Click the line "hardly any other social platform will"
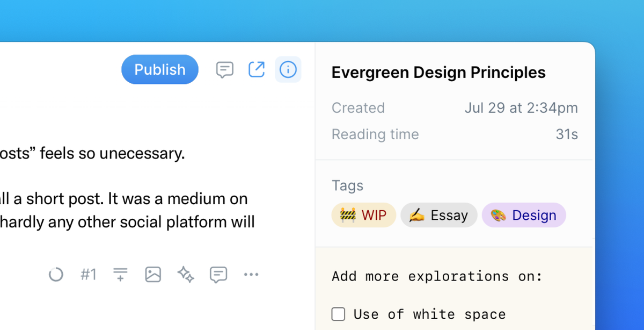Screen dimensions: 644x330 click(127, 222)
